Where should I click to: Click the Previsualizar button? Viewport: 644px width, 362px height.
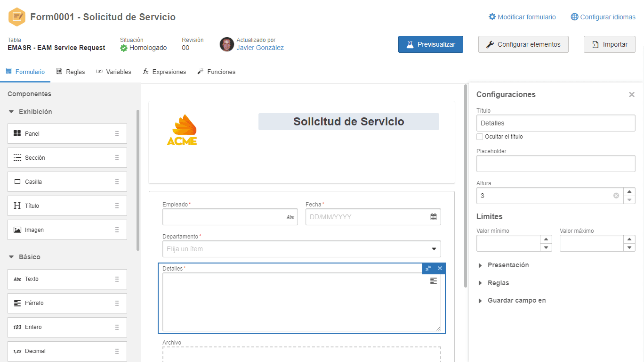click(431, 44)
